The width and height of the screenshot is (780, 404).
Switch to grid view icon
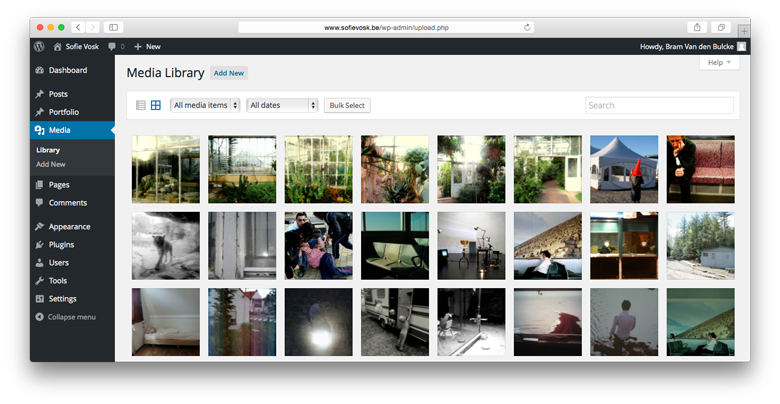[x=156, y=105]
